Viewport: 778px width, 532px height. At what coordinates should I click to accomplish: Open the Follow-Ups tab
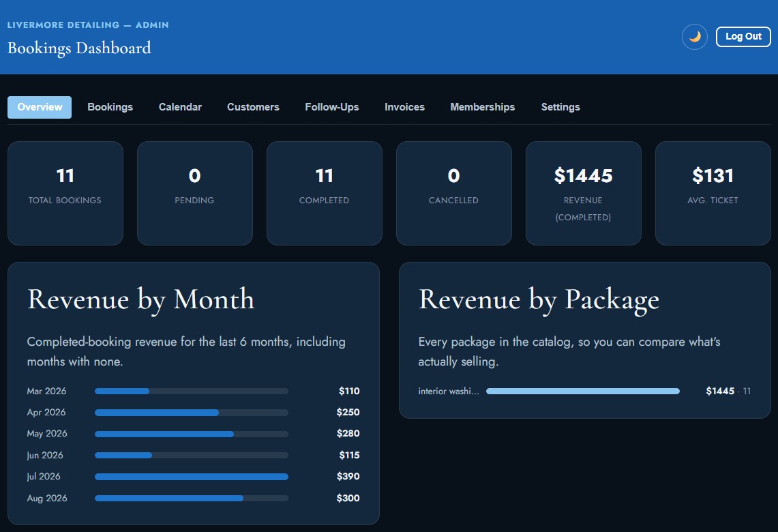click(332, 107)
